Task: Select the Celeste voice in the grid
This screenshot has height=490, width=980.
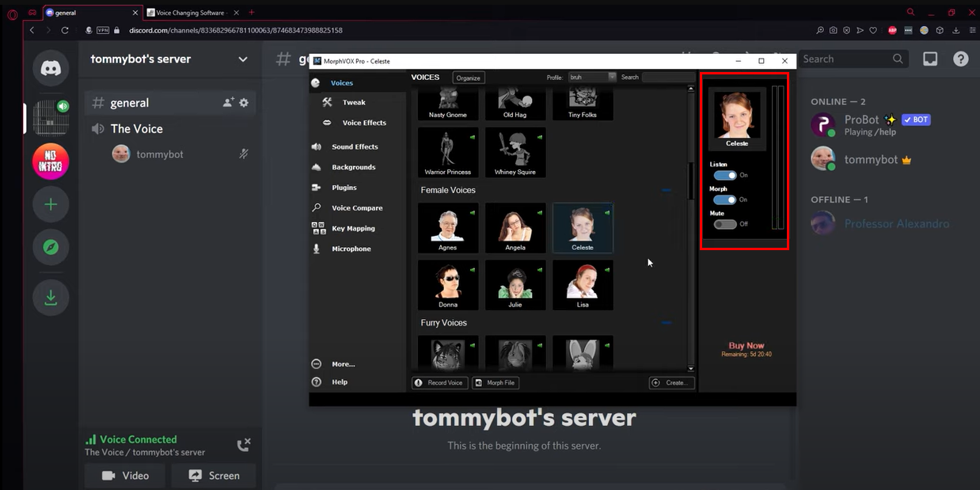Action: (x=583, y=228)
